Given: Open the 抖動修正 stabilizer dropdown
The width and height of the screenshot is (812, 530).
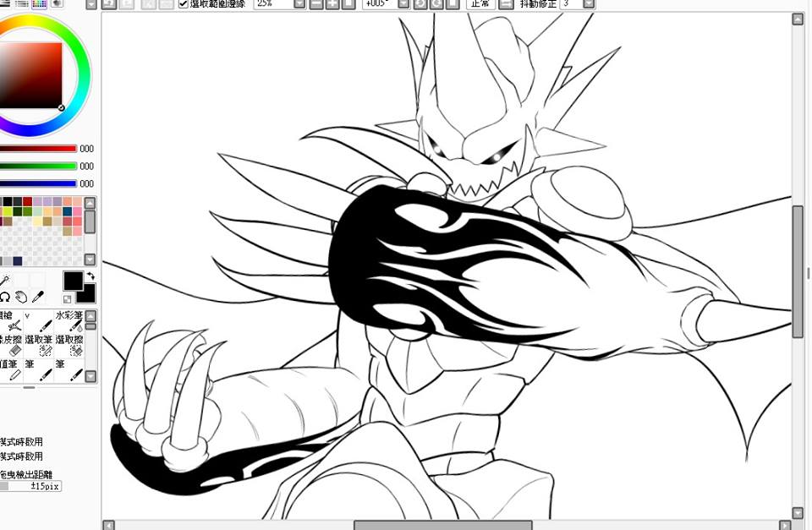Looking at the screenshot, I should [589, 4].
